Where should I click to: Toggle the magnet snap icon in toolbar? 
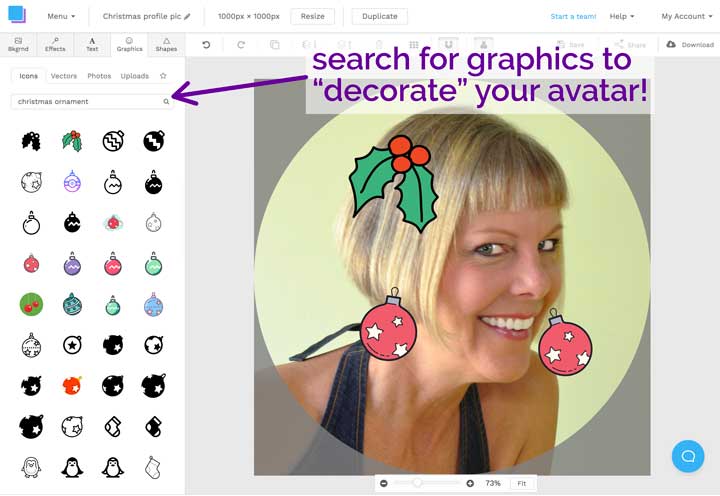[x=449, y=45]
